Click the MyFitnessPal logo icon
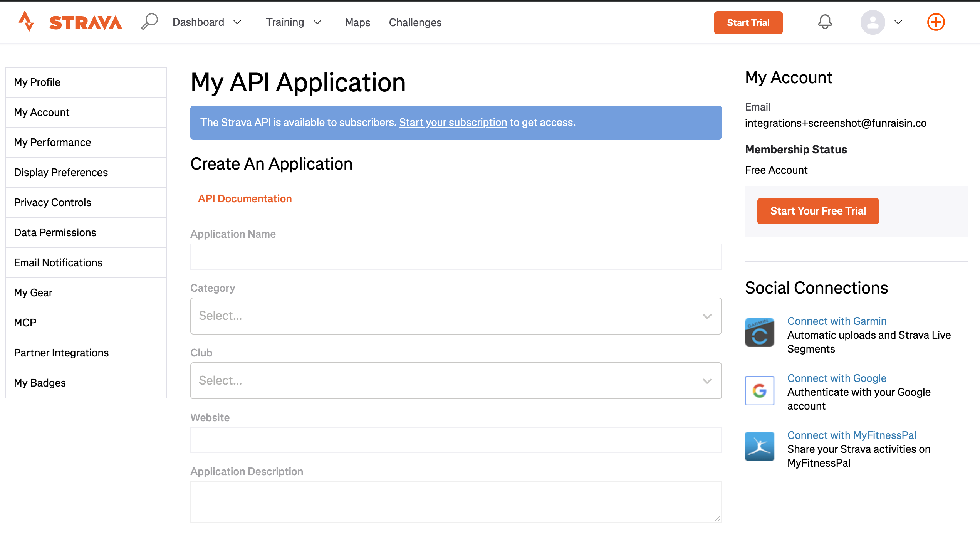 (x=759, y=446)
